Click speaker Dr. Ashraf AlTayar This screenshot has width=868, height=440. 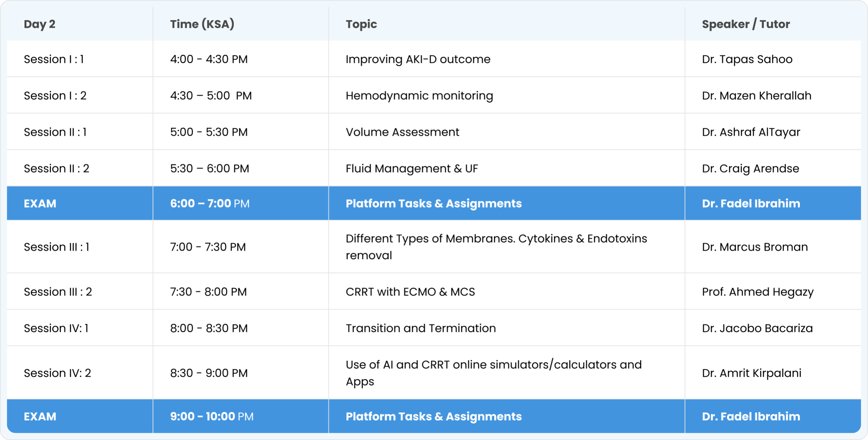(751, 132)
